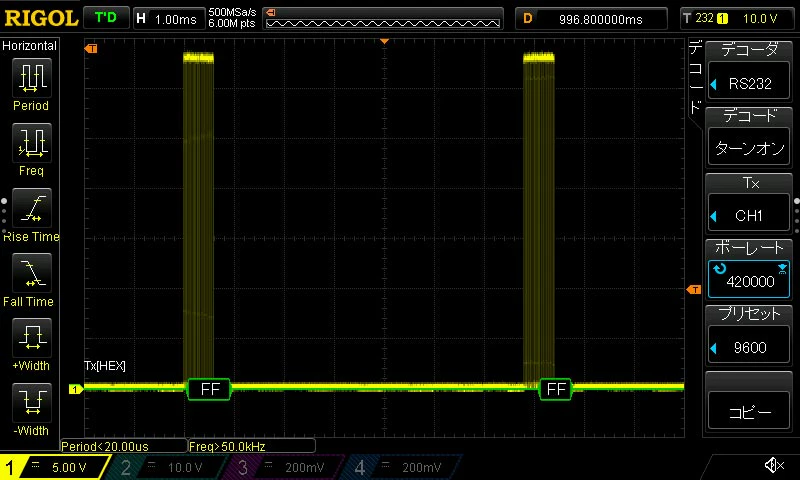Select the Freq measurement icon
Screen dimensions: 800x480
click(31, 143)
